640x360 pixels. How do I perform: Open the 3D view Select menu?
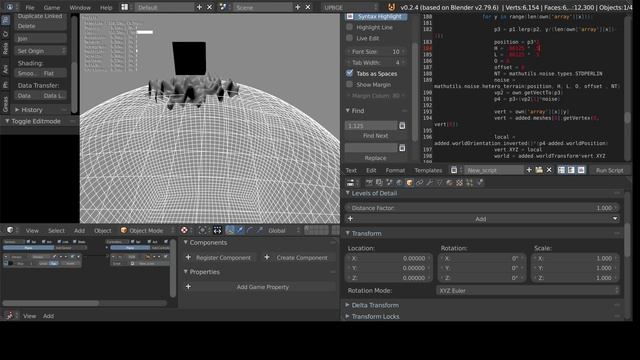pyautogui.click(x=56, y=231)
